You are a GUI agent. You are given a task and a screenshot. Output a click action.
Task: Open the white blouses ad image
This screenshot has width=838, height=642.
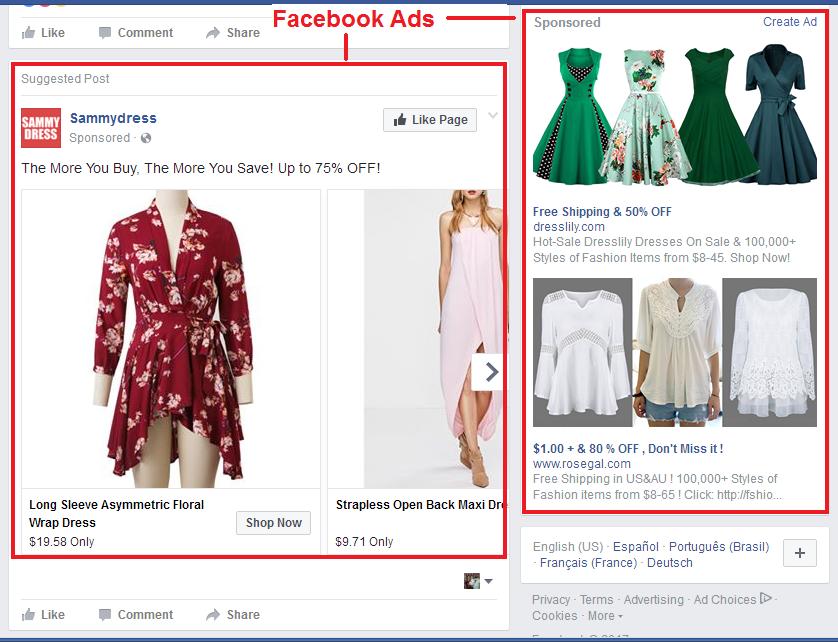tap(675, 352)
